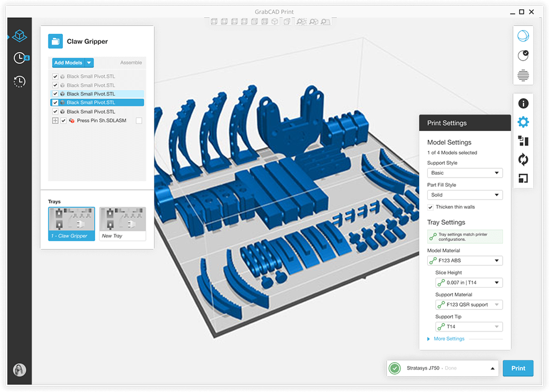The height and width of the screenshot is (392, 549).
Task: Select the model view sphere icon
Action: 523,36
